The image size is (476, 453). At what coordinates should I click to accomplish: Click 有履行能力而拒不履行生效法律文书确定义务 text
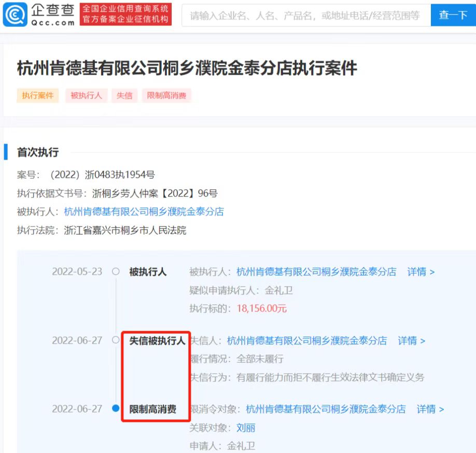pos(330,377)
